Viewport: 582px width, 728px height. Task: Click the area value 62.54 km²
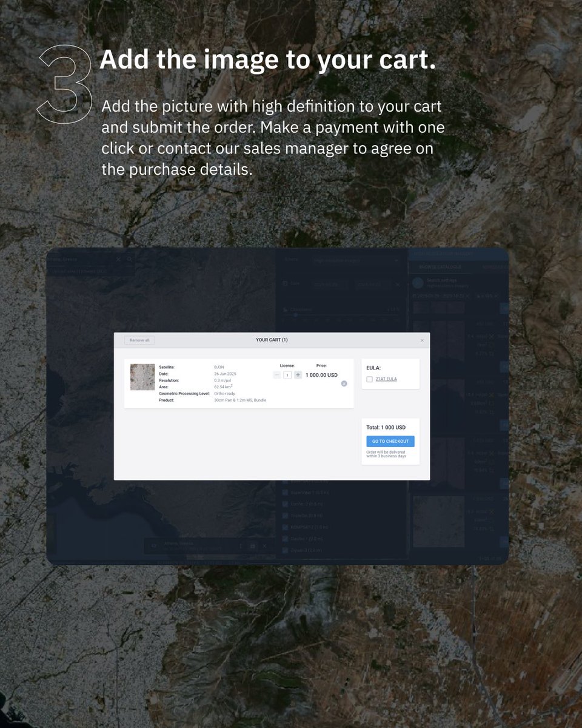tap(224, 386)
